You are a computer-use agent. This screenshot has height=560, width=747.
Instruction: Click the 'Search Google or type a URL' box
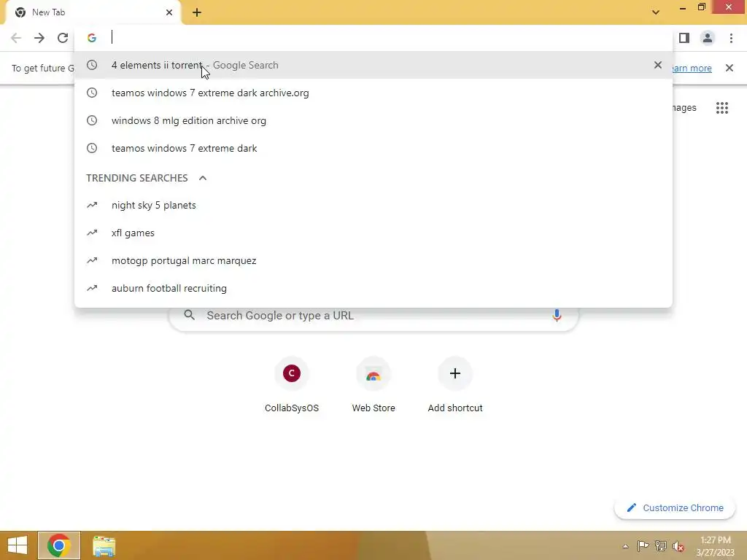373,315
